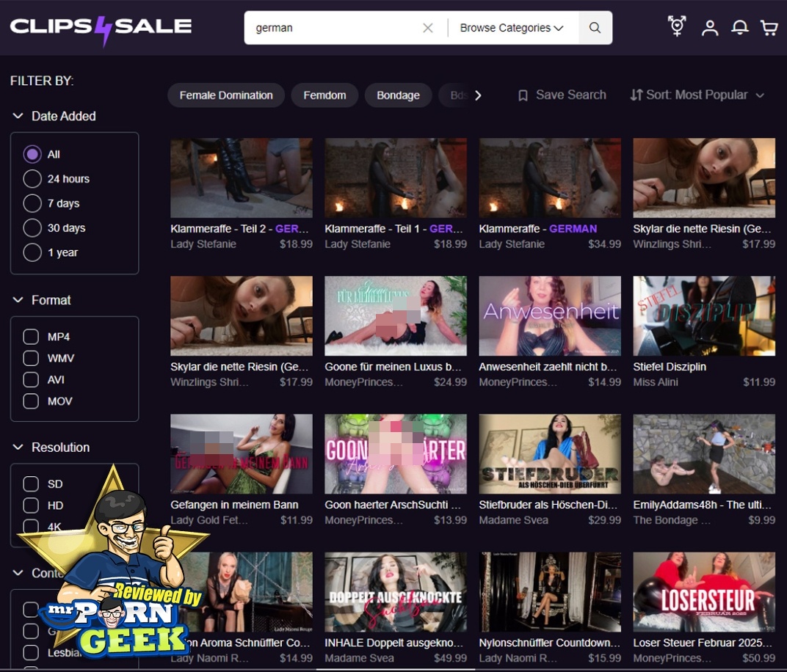787x672 pixels.
Task: Select the All date radio button
Action: (32, 155)
